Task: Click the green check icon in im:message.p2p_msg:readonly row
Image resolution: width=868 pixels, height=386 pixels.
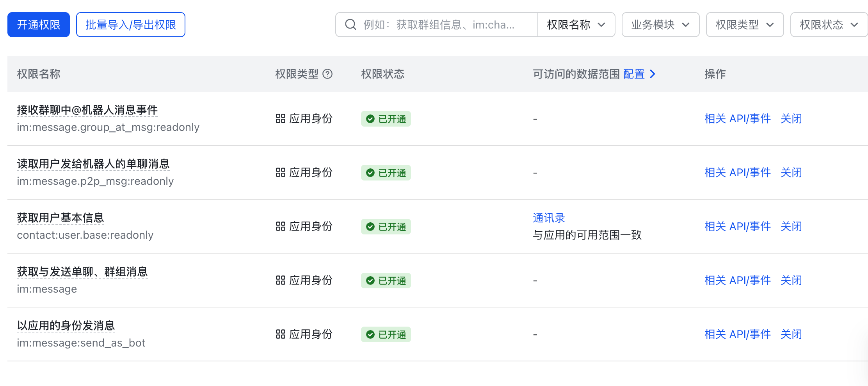Action: [x=370, y=173]
